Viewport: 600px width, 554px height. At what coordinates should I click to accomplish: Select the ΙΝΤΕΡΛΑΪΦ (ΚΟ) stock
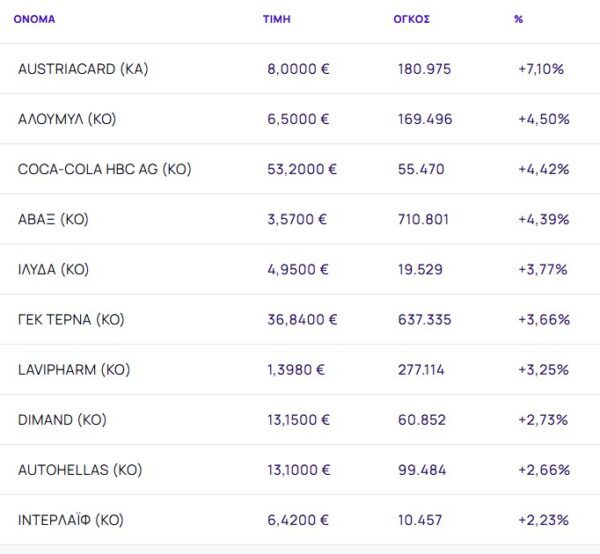[71, 519]
